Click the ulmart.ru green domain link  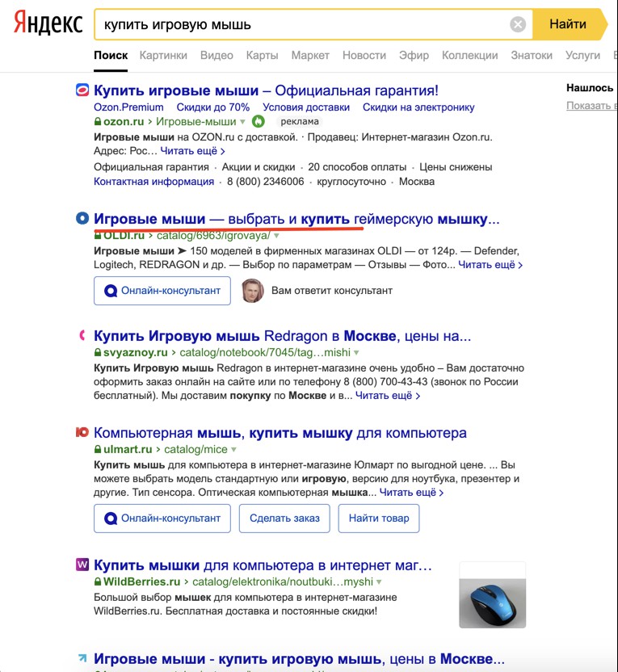point(128,450)
